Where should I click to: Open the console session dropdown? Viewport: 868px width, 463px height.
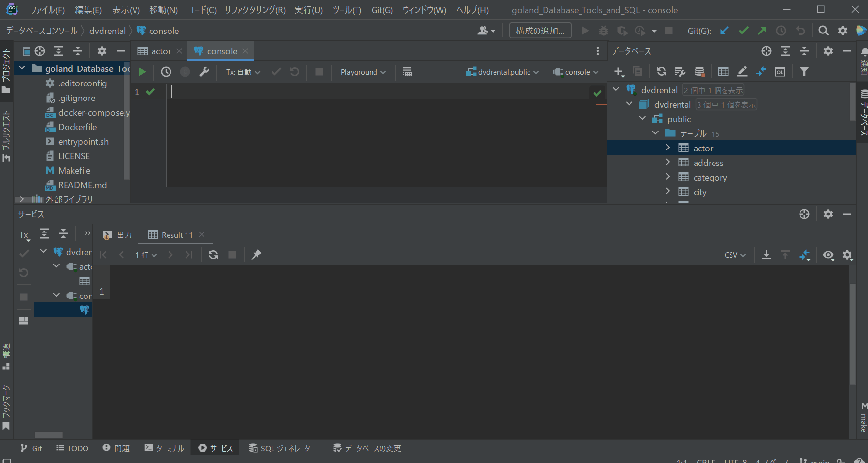tap(576, 72)
